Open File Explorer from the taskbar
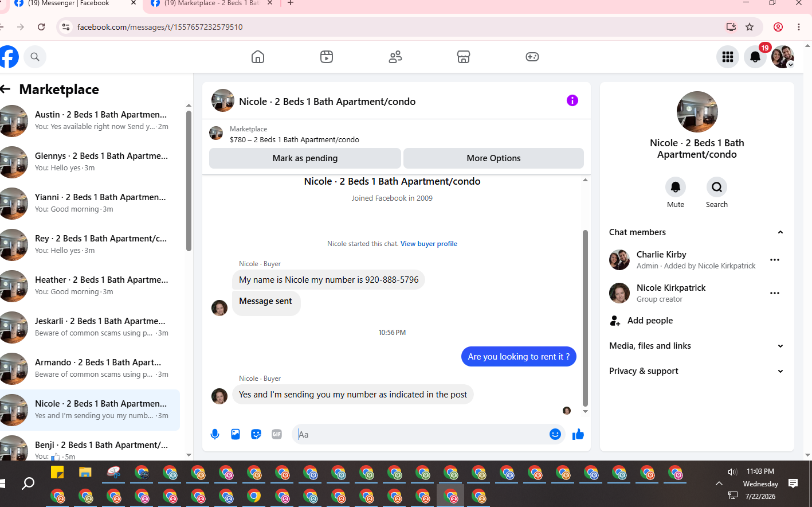This screenshot has height=507, width=812. [x=85, y=473]
